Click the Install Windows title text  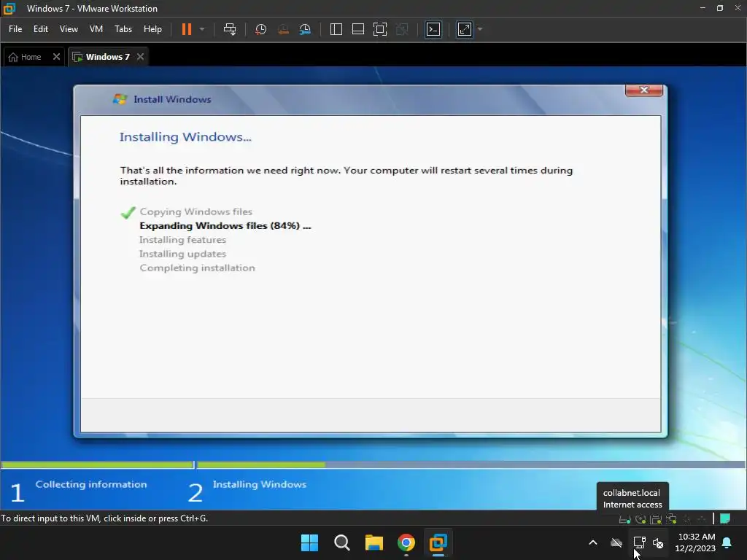[x=172, y=99]
